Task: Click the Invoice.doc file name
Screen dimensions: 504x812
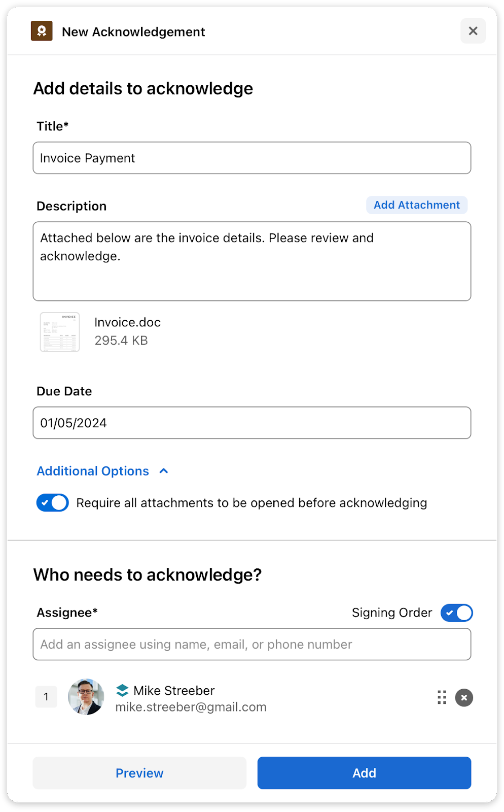Action: pyautogui.click(x=128, y=322)
